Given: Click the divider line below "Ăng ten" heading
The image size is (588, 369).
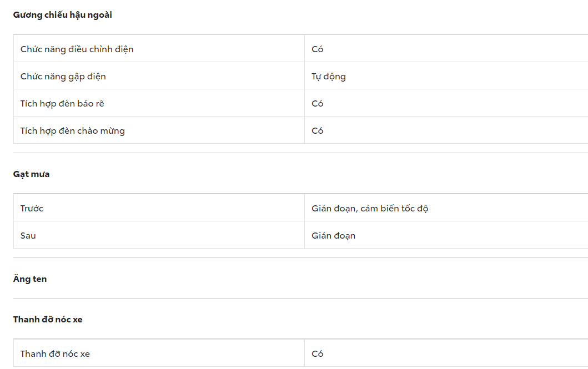Looking at the screenshot, I should (300, 299).
